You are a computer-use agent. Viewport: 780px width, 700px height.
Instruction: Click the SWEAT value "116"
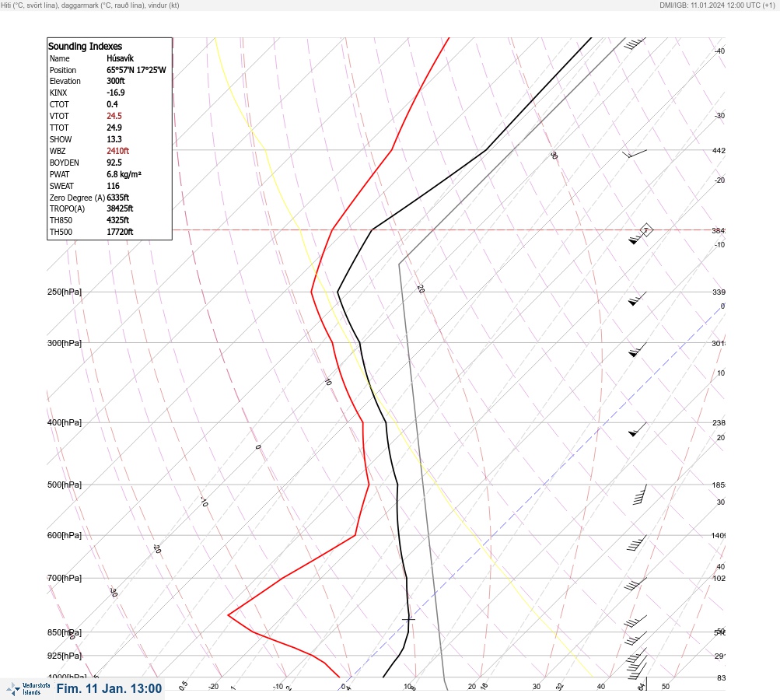(x=113, y=186)
